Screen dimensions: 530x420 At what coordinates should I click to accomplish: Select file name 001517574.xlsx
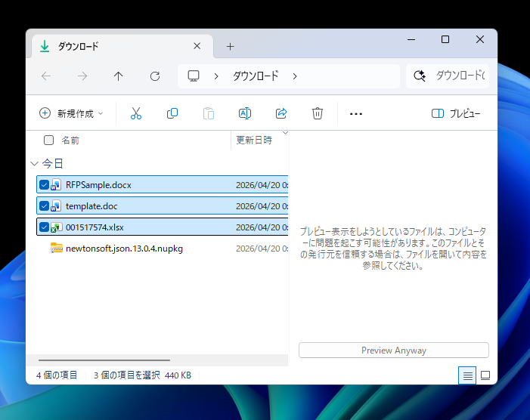95,227
